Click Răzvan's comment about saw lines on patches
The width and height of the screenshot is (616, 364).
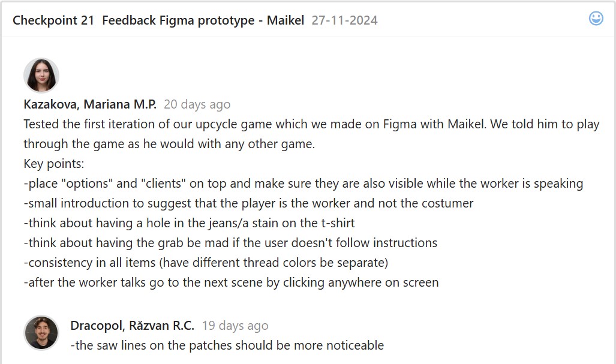click(227, 345)
